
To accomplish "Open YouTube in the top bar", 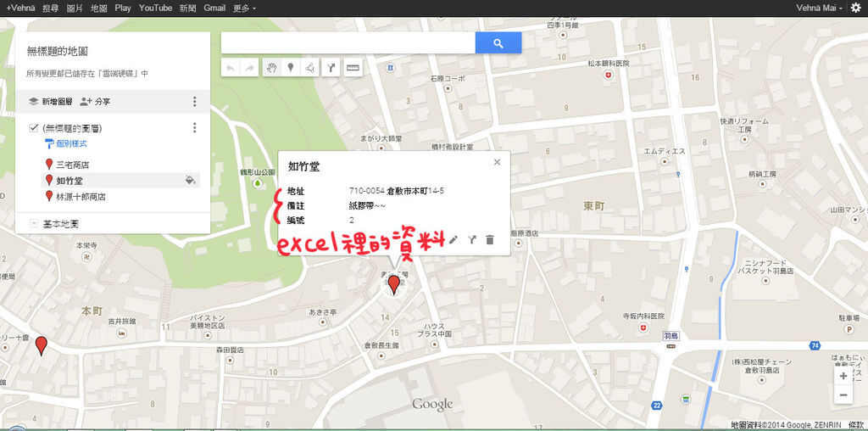I will coord(156,8).
